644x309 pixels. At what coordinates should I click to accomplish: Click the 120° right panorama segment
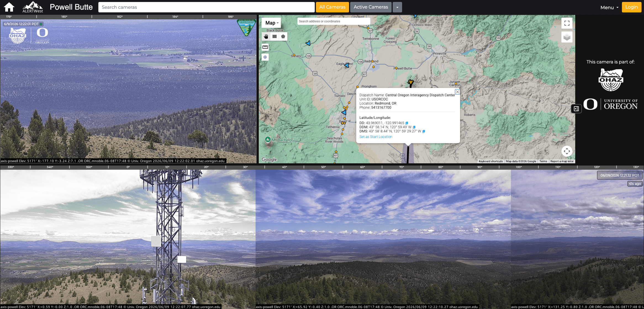click(x=577, y=239)
